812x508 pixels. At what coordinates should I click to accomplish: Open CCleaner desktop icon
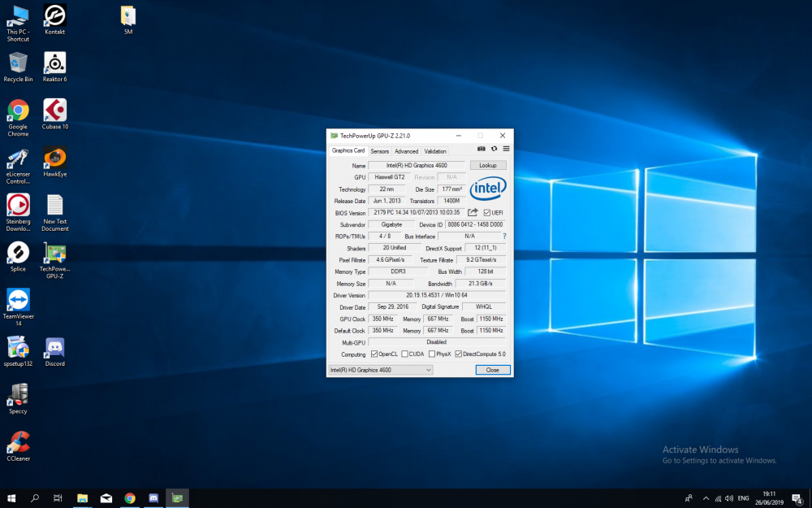(x=18, y=446)
